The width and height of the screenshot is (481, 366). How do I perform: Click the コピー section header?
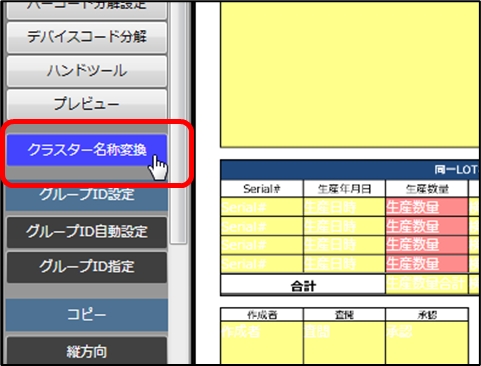point(87,314)
